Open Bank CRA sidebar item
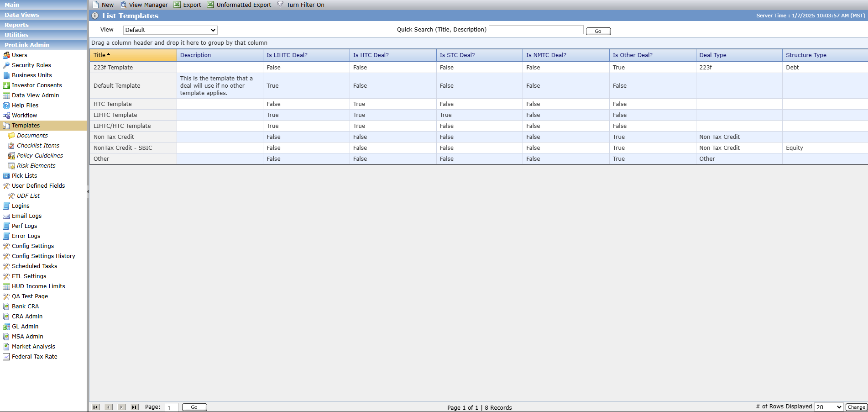The image size is (868, 412). [x=25, y=306]
